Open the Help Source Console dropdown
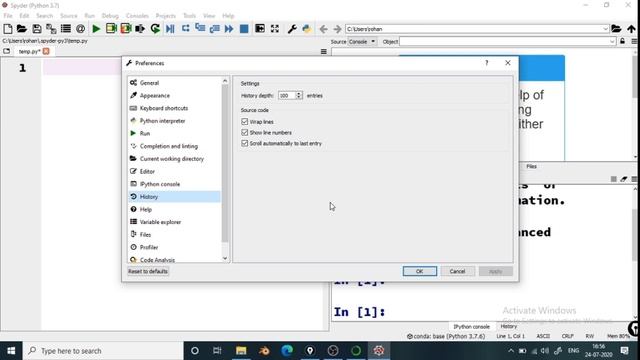Screen dimensions: 640x360 click(x=362, y=42)
